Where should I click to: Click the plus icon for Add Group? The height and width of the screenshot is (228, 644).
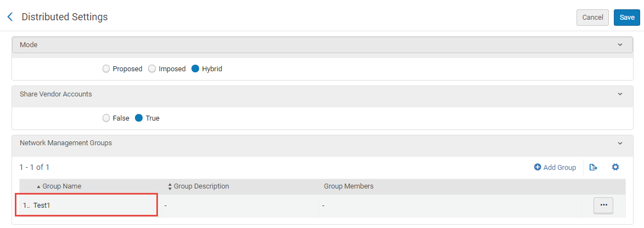(x=538, y=167)
